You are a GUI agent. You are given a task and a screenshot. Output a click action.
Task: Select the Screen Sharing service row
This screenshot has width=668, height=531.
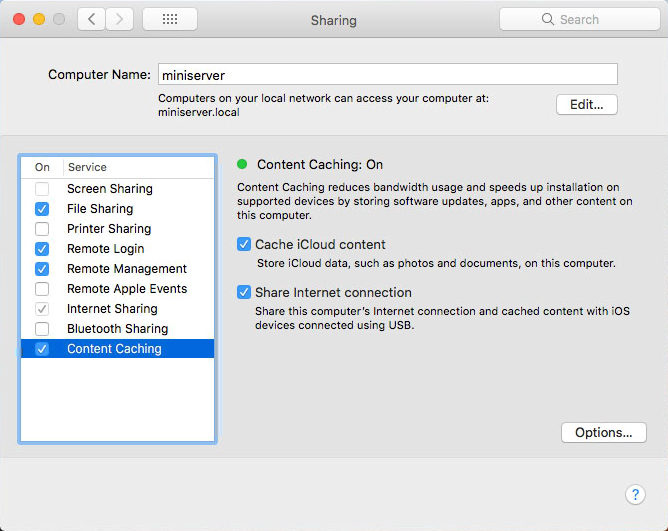click(118, 189)
